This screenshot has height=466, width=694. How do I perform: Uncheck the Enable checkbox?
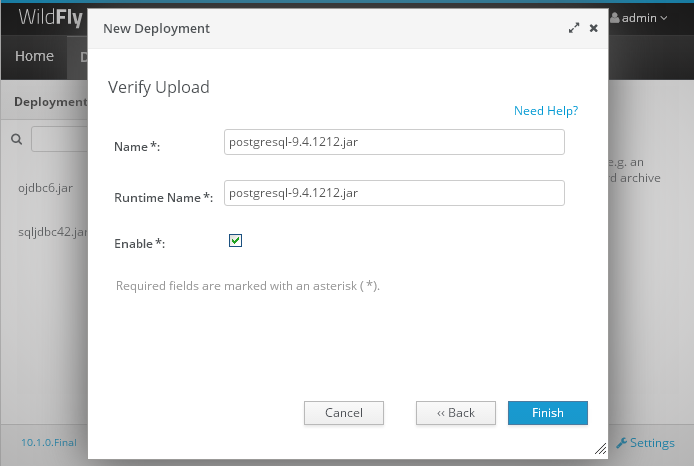(x=236, y=241)
